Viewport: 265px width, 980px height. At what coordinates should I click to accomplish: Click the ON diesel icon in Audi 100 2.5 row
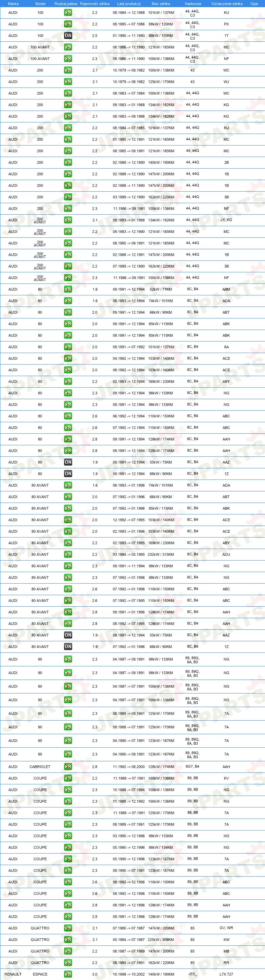tap(68, 35)
